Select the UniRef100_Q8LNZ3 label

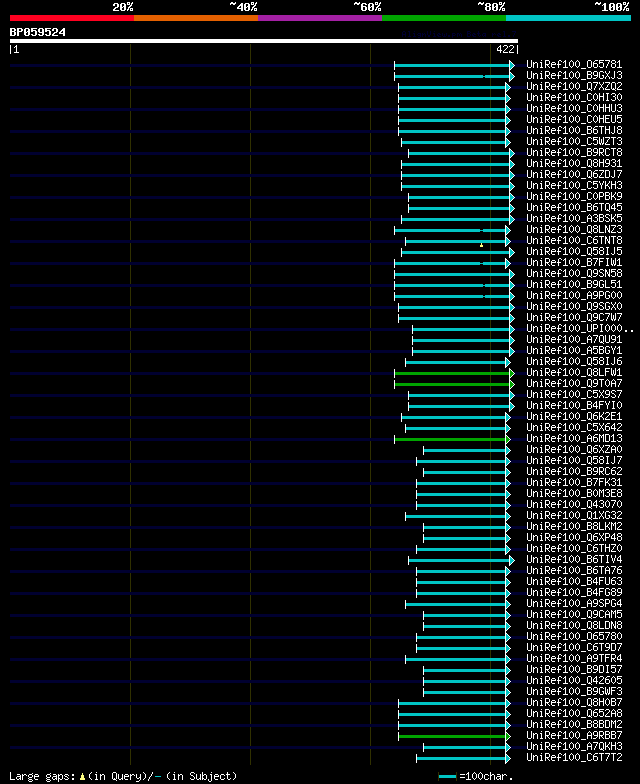click(574, 230)
